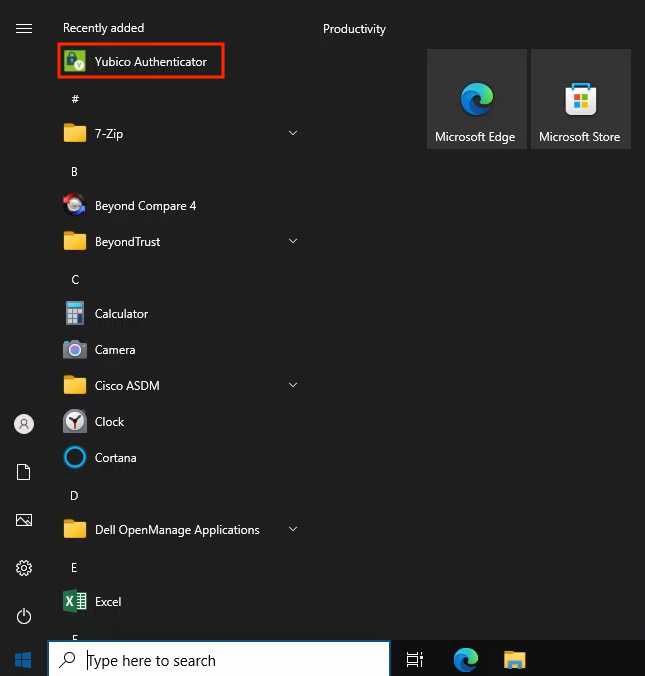Click the Windows Start button

coord(23,660)
